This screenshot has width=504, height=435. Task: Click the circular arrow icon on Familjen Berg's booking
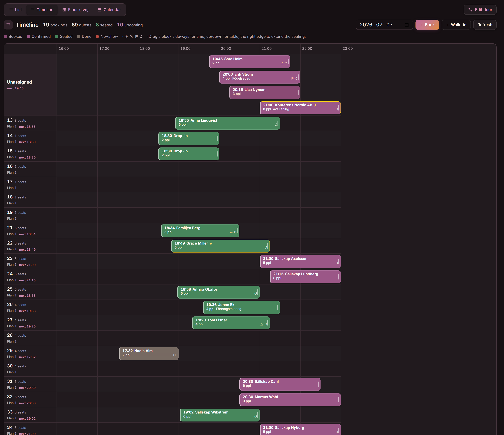tap(235, 232)
